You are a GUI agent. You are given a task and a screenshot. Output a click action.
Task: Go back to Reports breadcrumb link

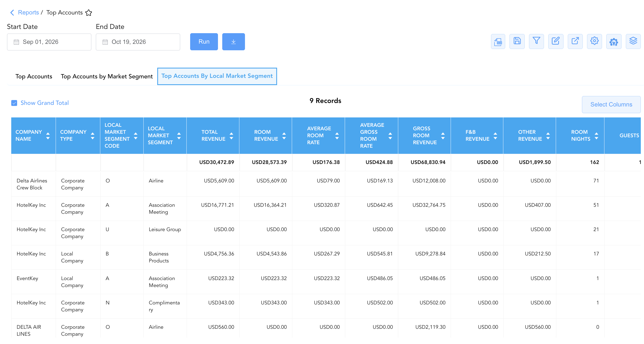(x=28, y=13)
